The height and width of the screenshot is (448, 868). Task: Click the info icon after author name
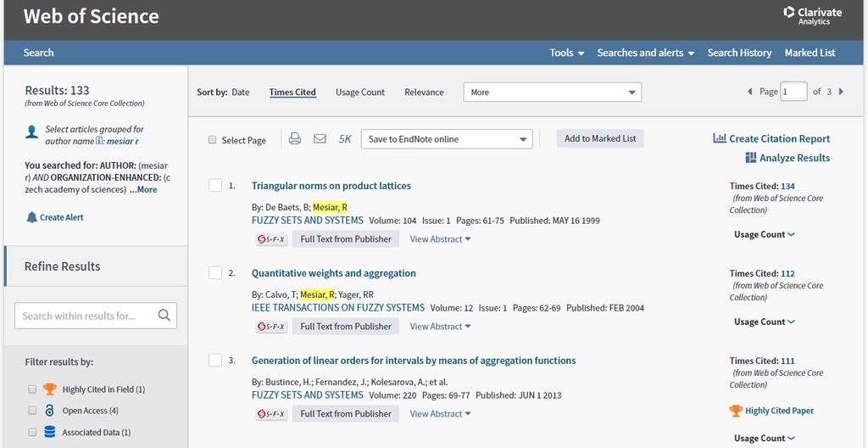[100, 141]
